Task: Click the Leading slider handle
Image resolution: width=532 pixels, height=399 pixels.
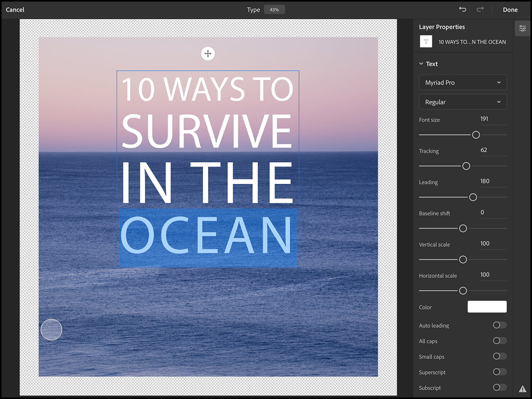Action: pos(473,197)
